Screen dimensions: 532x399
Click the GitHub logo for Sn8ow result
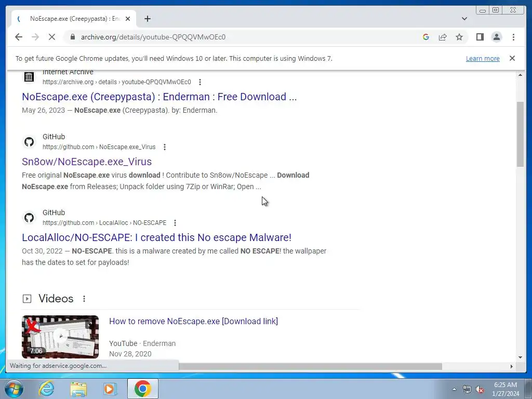(x=29, y=141)
